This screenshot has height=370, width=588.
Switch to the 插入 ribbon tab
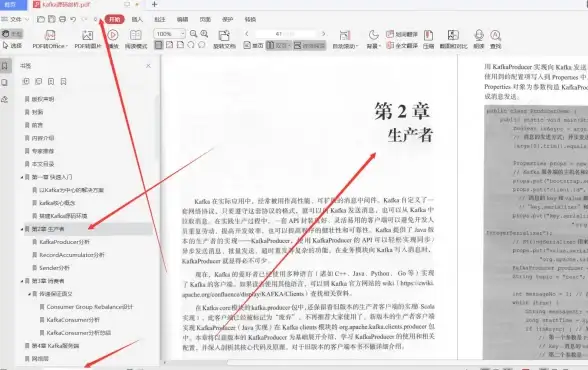(137, 19)
